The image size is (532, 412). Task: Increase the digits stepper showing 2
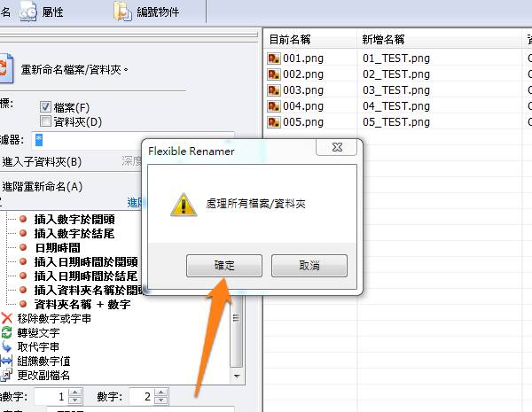tap(161, 393)
